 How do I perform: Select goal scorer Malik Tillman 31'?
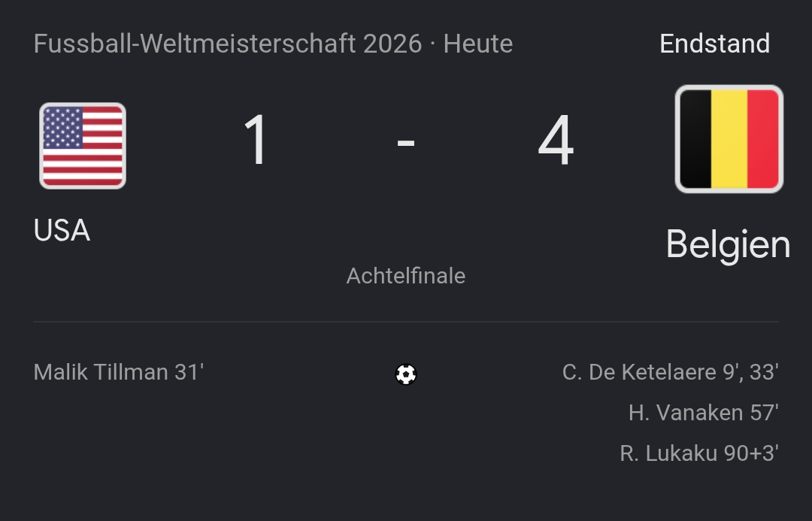coord(119,372)
